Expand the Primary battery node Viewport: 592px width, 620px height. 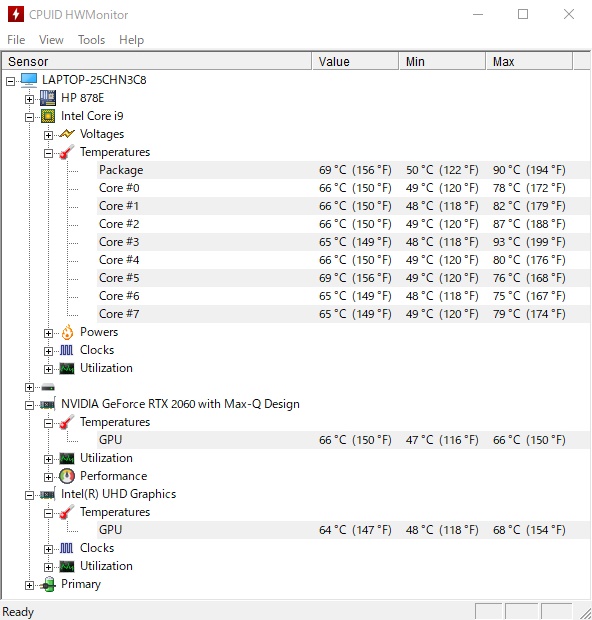pyautogui.click(x=29, y=585)
